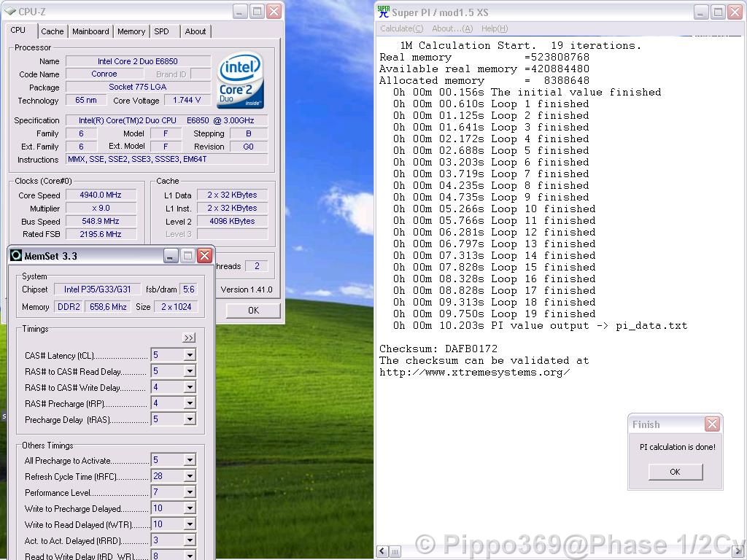Open the Help menu in Super PI
The width and height of the screenshot is (747, 560).
tap(495, 28)
